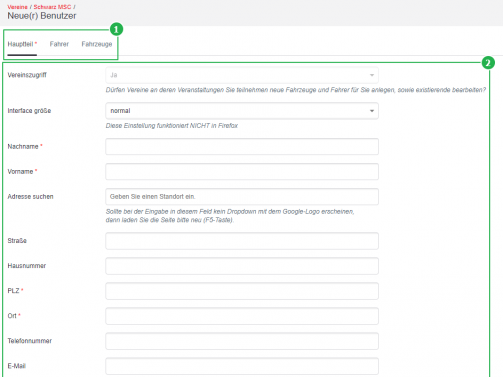Screen dimensions: 503x377
Task: Select the Telefonnummer input field
Action: (242, 341)
